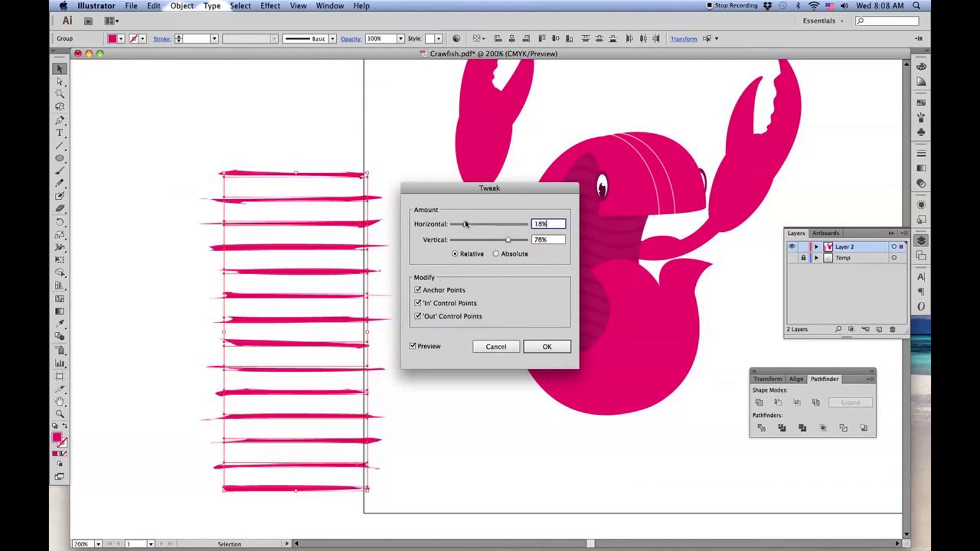Click the OK button in Tweak dialog
Viewport: 980px width, 551px height.
(x=547, y=347)
